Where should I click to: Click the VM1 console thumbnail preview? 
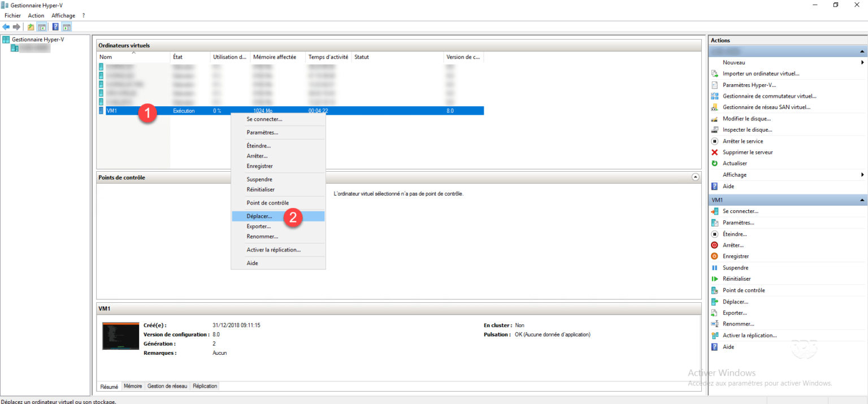click(120, 336)
